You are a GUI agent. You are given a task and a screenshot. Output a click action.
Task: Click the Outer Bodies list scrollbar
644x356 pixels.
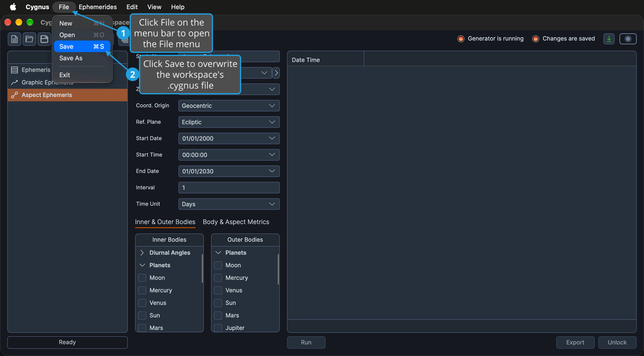click(x=278, y=269)
